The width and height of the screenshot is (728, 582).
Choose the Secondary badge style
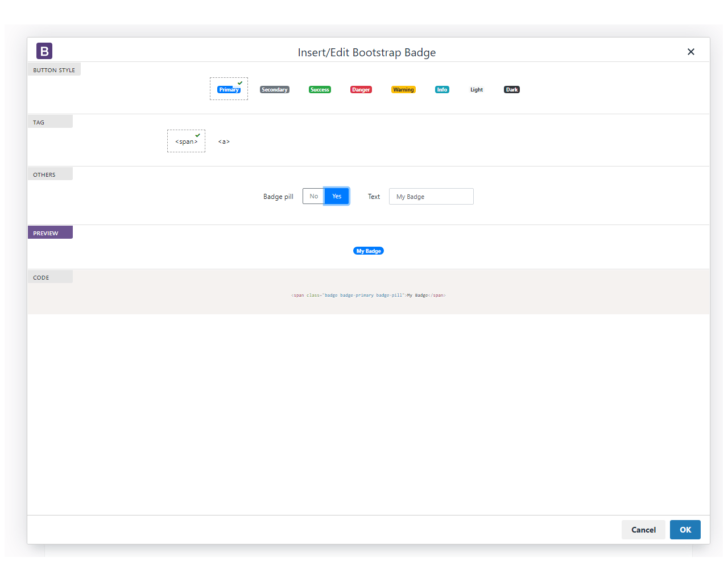(275, 90)
